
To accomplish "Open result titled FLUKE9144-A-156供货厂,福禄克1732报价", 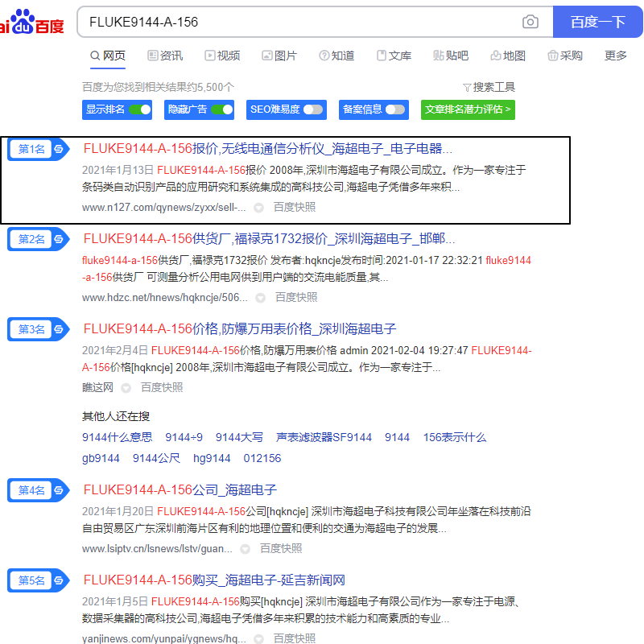I will tap(269, 238).
